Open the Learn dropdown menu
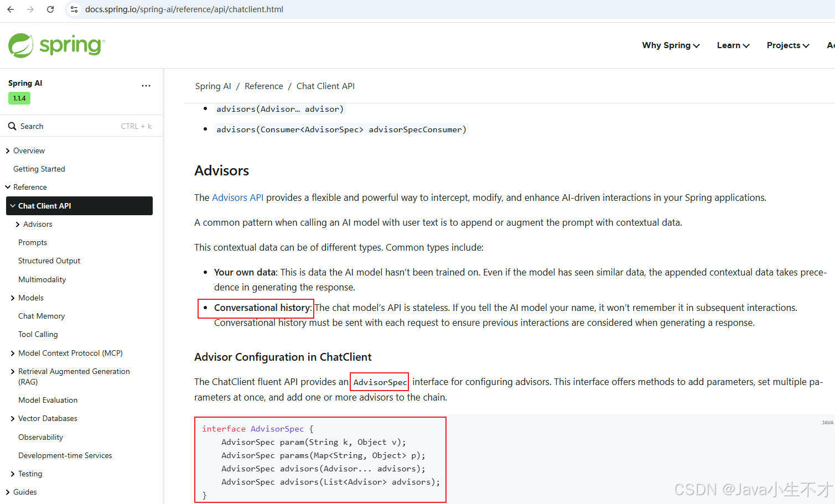Image resolution: width=835 pixels, height=504 pixels. point(733,45)
